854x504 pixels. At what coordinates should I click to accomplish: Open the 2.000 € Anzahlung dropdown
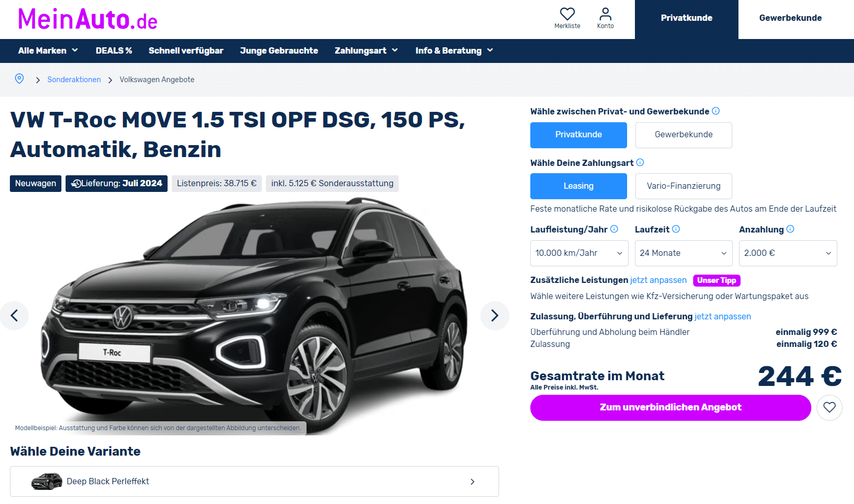click(788, 253)
